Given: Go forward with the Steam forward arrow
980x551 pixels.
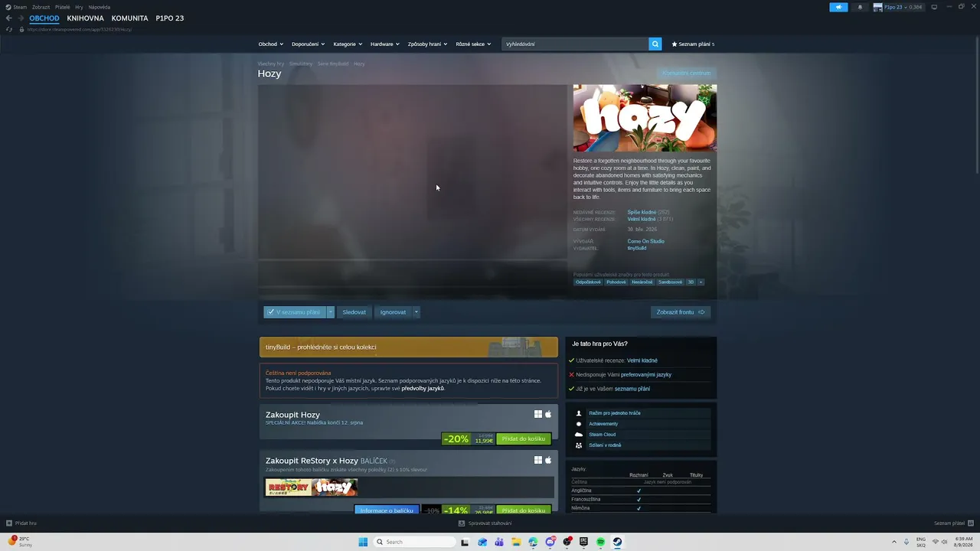Looking at the screenshot, I should click(x=21, y=18).
